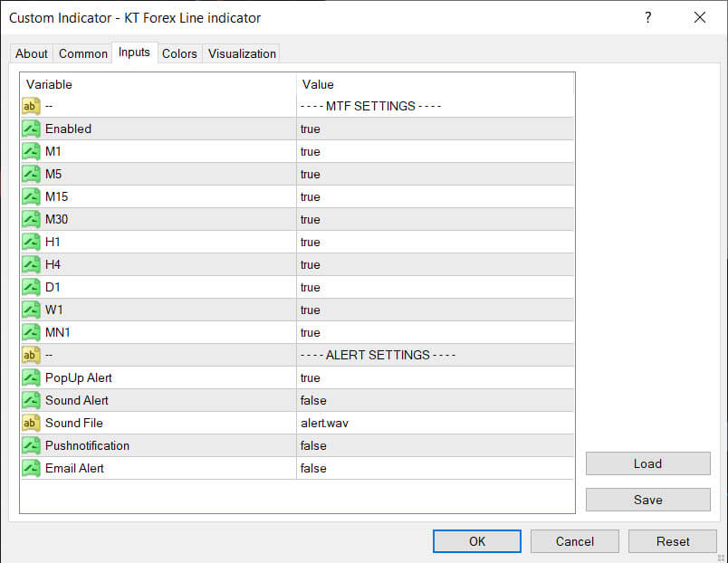The width and height of the screenshot is (728, 563).
Task: Select the PopUp Alert value true
Action: click(x=311, y=377)
